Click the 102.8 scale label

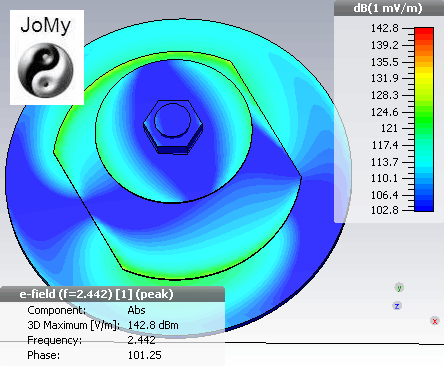[384, 210]
